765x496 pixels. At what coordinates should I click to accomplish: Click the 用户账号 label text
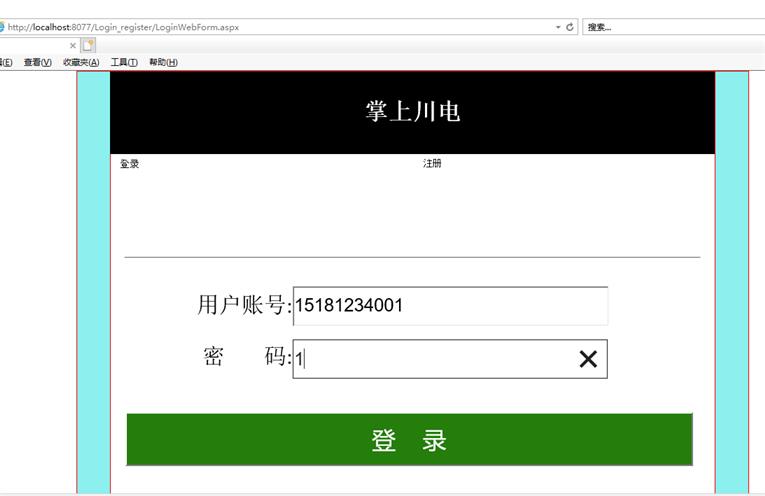click(243, 306)
